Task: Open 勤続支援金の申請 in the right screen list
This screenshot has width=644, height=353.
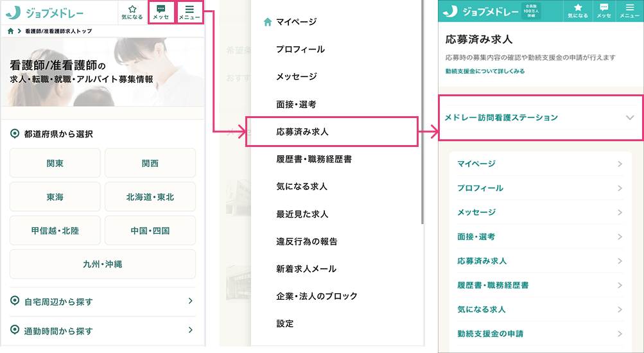Action: [x=541, y=334]
